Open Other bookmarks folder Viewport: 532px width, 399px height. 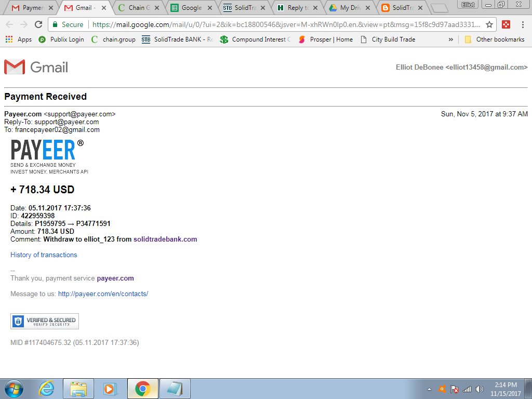494,39
